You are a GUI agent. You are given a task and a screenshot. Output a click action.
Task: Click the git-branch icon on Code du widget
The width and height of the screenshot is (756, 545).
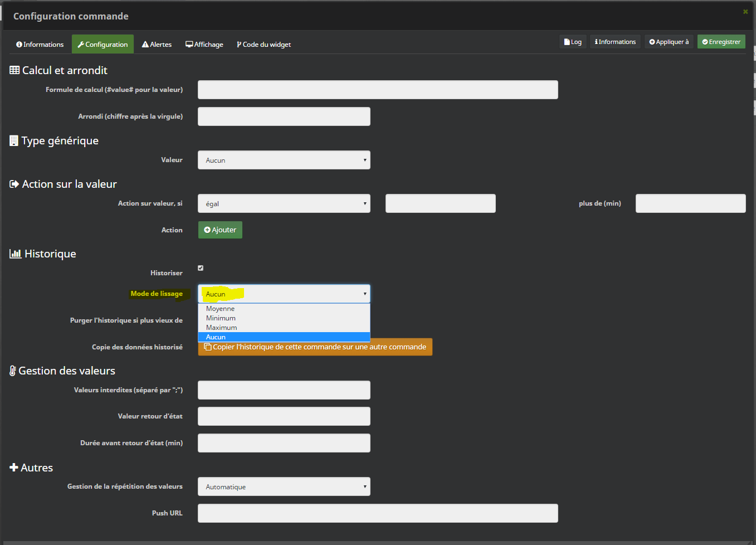pos(239,45)
